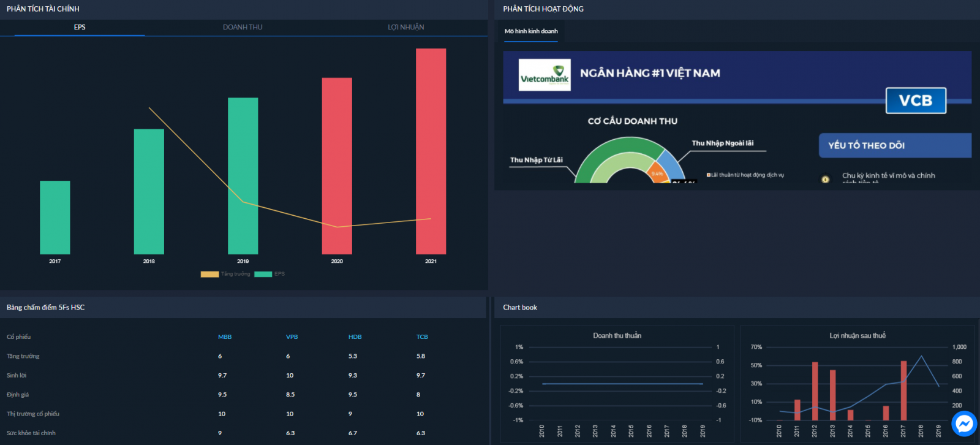Click VPB's Định giá score 8.5
This screenshot has height=445, width=980.
pos(290,395)
